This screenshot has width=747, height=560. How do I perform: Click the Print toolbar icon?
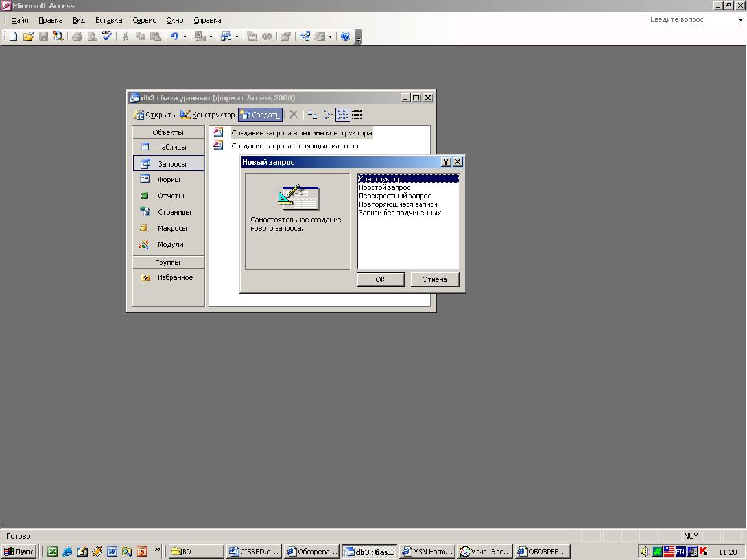coord(77,36)
